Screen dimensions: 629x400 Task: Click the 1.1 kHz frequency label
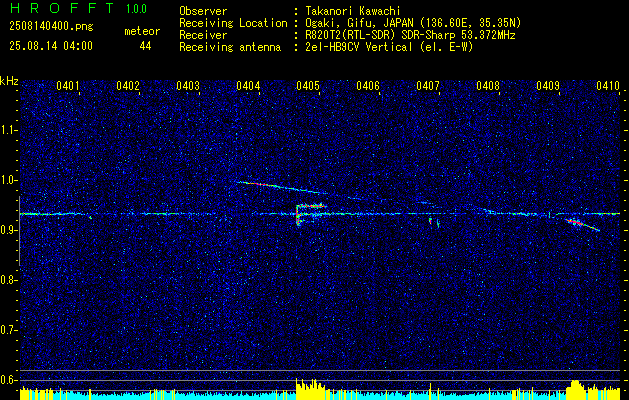point(9,130)
